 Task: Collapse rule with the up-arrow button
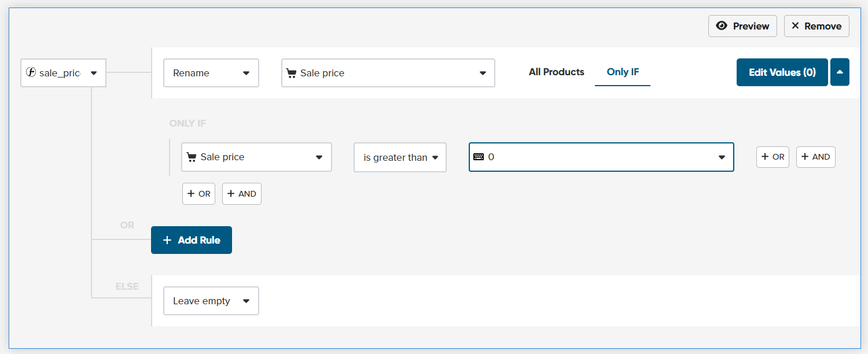(x=840, y=72)
